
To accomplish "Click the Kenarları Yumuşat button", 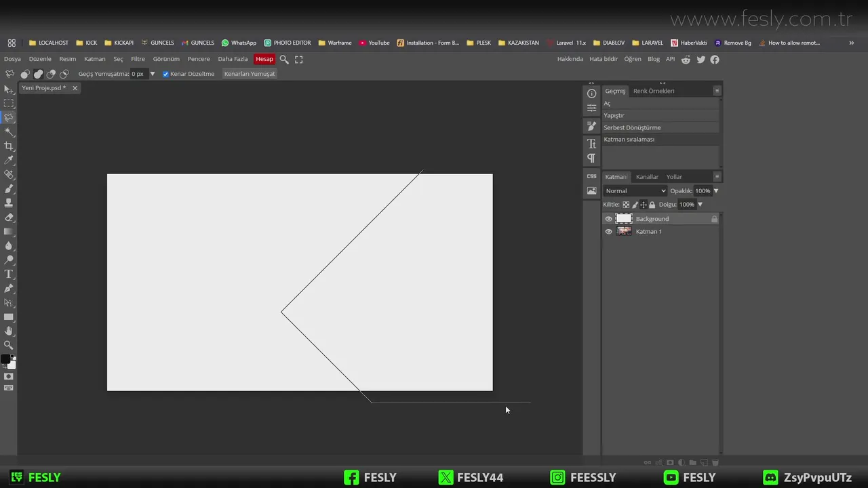I will [250, 74].
